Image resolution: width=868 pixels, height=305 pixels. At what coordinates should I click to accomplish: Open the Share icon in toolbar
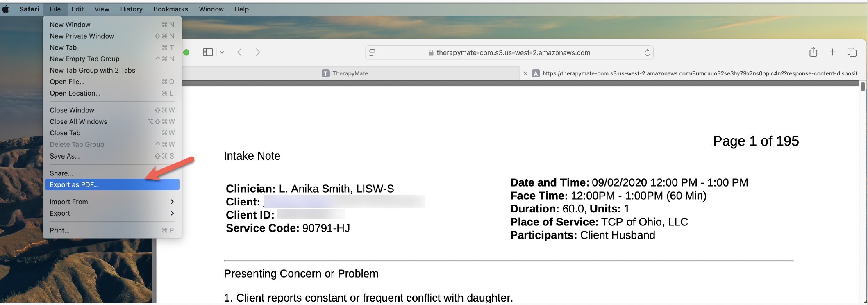pyautogui.click(x=813, y=52)
